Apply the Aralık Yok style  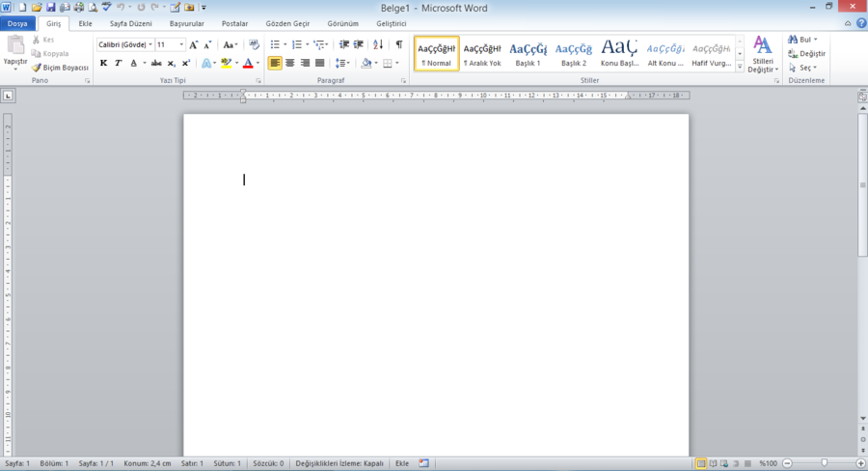(x=482, y=54)
